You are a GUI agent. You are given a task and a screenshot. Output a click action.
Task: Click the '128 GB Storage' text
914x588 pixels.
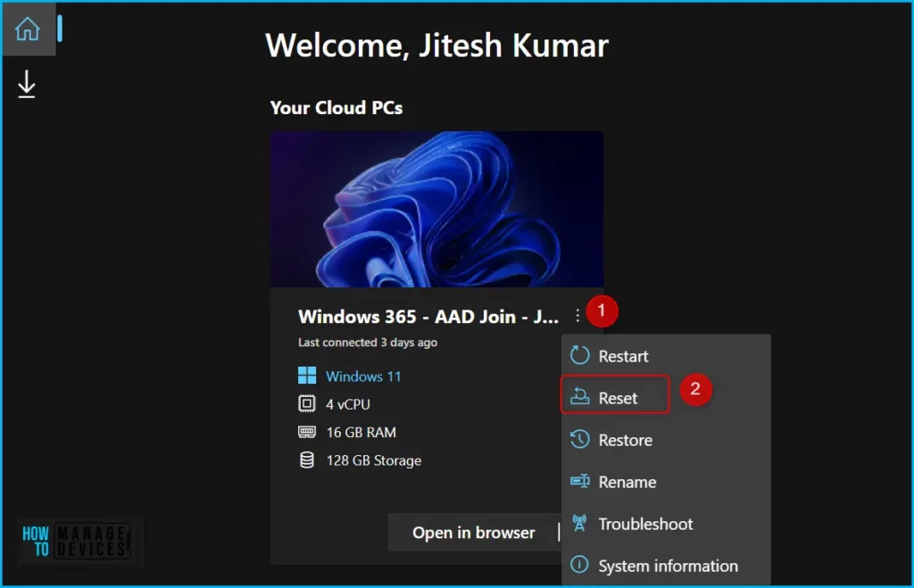(x=374, y=460)
